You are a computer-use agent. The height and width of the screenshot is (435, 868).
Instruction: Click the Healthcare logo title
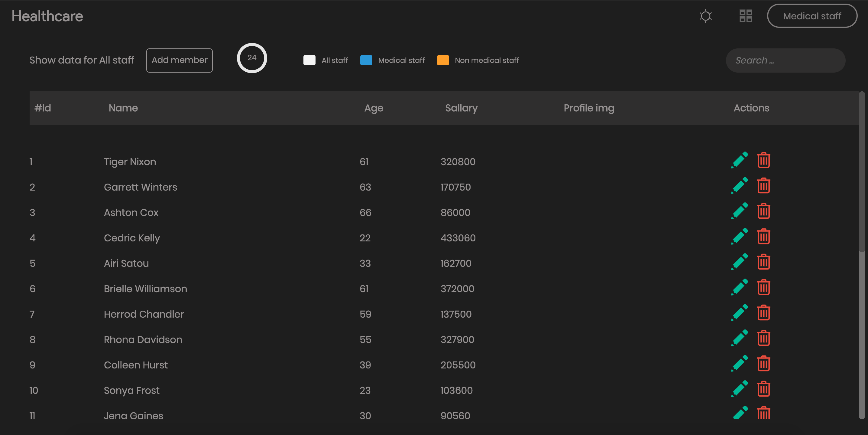point(47,16)
